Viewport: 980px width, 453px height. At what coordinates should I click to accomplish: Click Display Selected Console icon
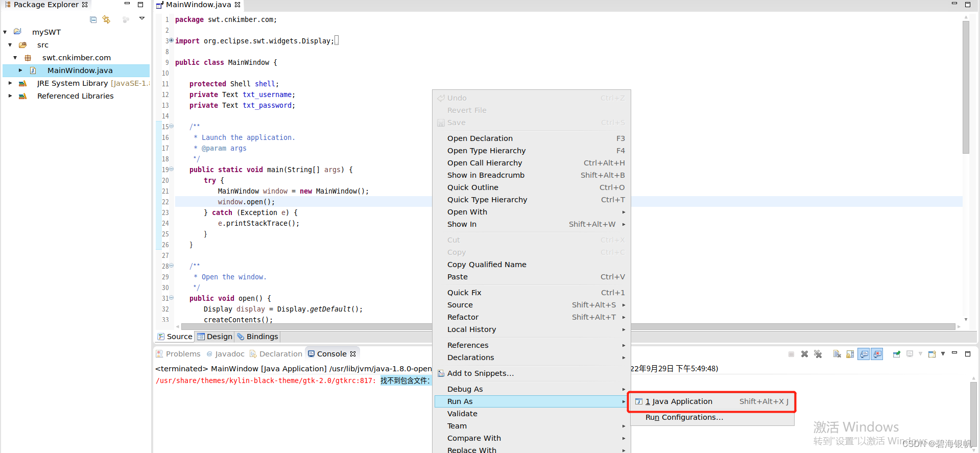click(x=910, y=354)
